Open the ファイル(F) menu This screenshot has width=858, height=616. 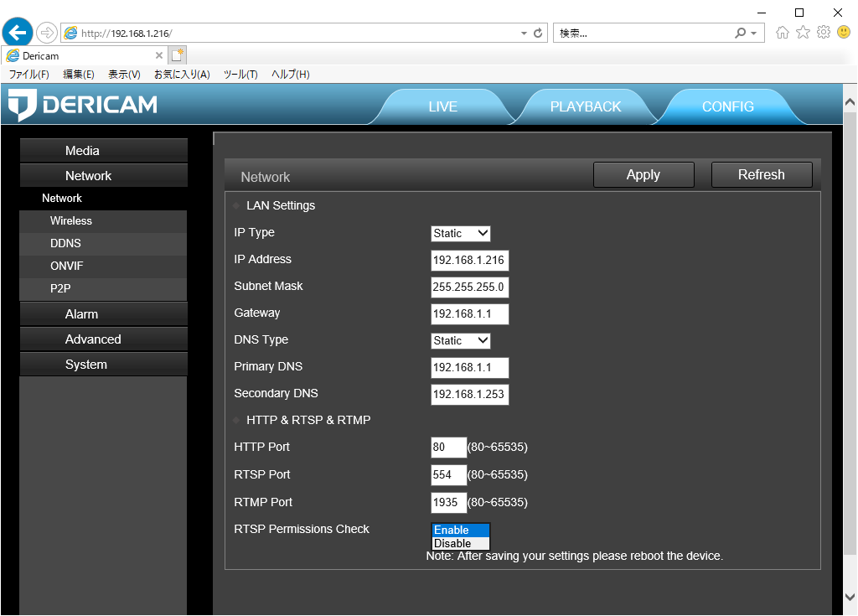(x=29, y=75)
